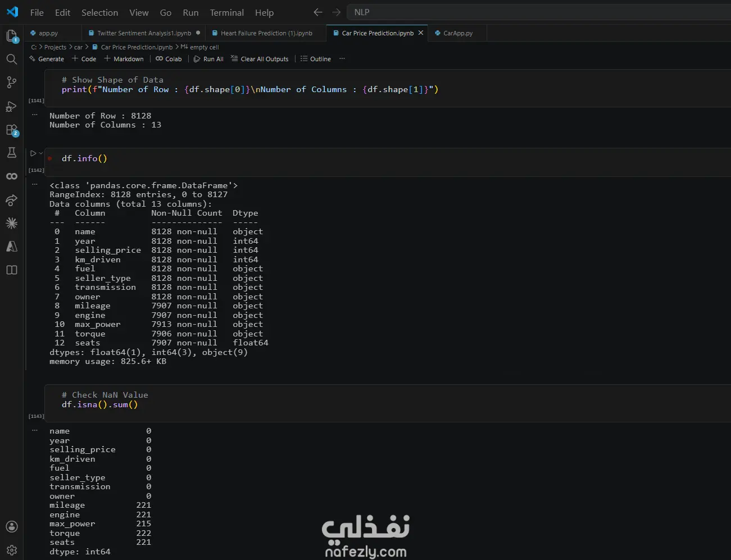Switch to the Twitter Sentiment Analysis1.ipynb tab
This screenshot has width=731, height=560.
(x=144, y=33)
